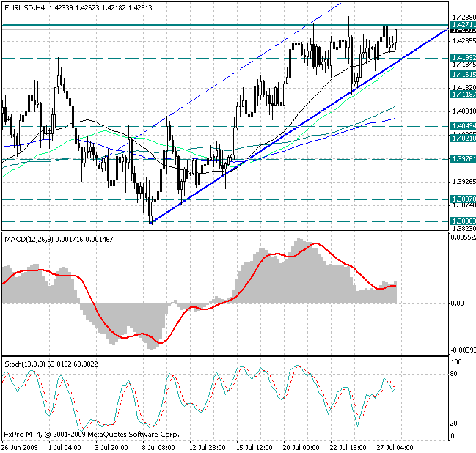The height and width of the screenshot is (453, 476).
Task: Click the 27 Jul 04:00 time label
Action: (395, 448)
